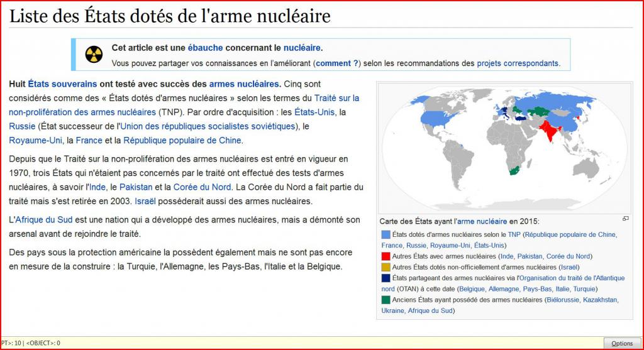Open the 'Russie' link in the map legend
Viewport: 644px width, 350px height.
(x=416, y=245)
